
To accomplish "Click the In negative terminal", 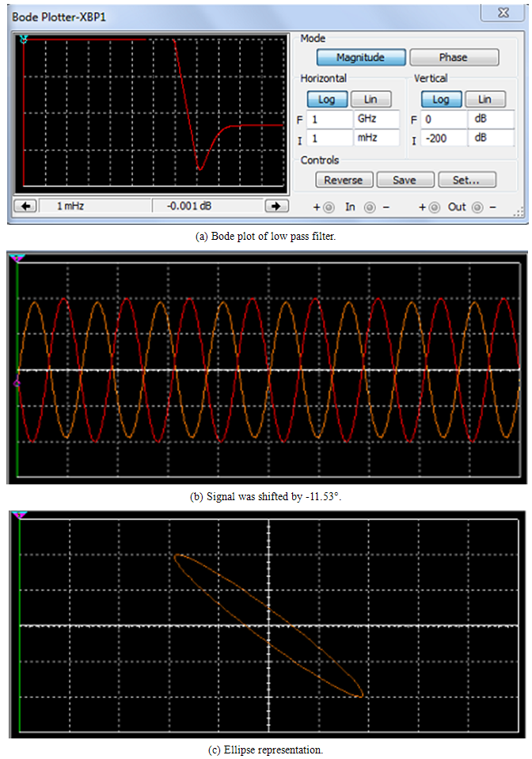I will [370, 207].
